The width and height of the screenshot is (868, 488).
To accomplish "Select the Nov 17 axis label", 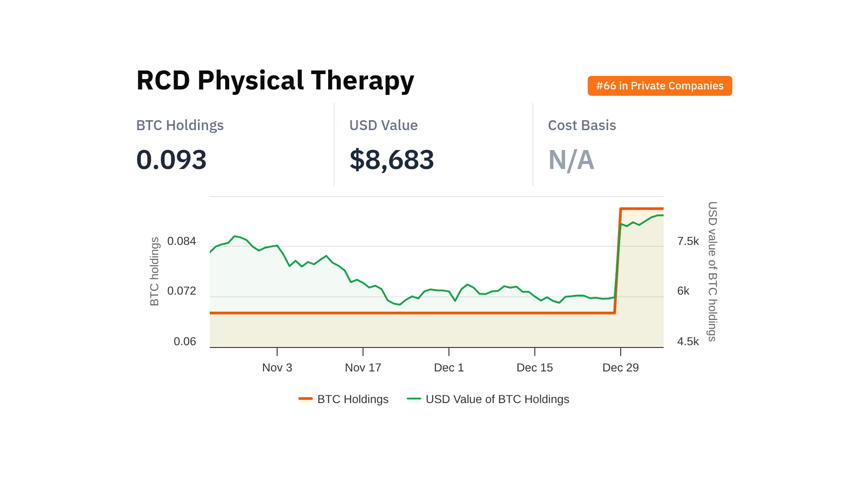I will pyautogui.click(x=363, y=368).
